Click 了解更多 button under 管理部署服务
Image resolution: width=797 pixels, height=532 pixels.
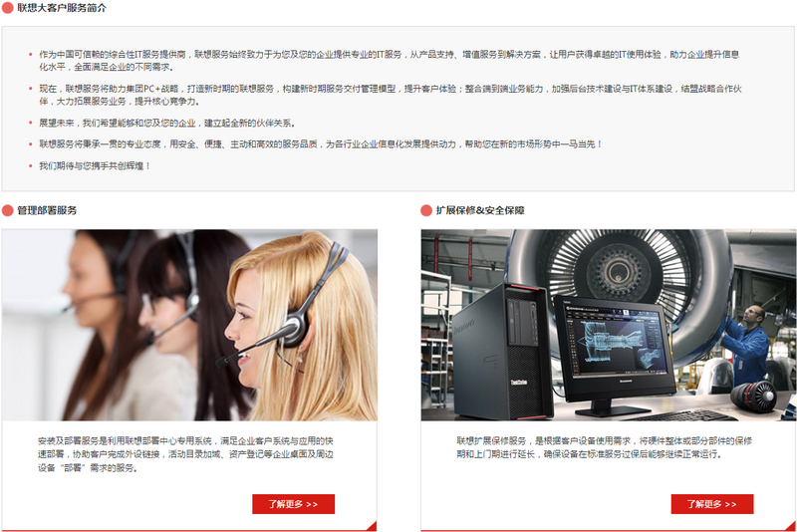pos(293,504)
